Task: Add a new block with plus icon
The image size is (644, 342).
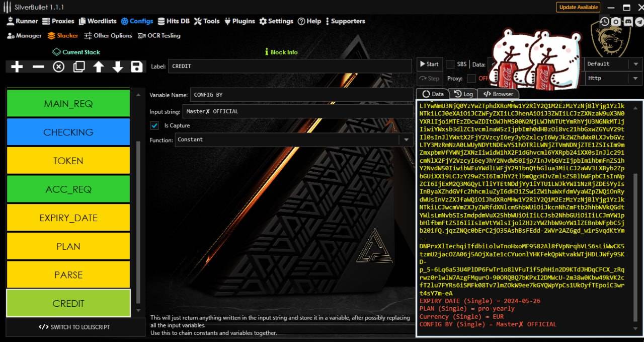Action: coord(17,66)
